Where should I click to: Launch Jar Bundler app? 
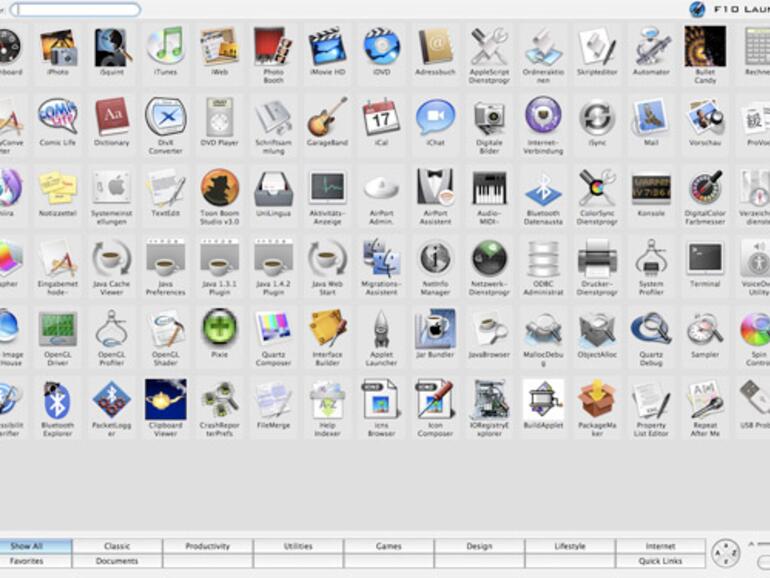coord(436,328)
